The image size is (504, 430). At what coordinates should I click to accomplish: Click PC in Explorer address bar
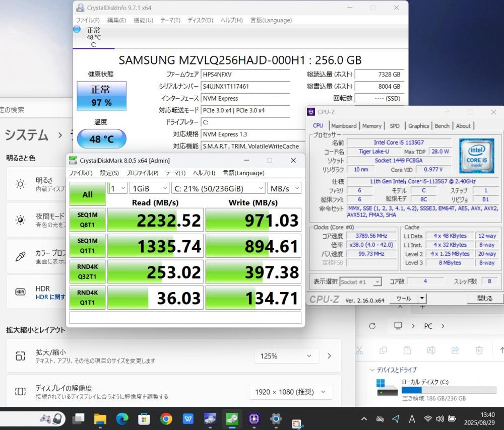[428, 326]
